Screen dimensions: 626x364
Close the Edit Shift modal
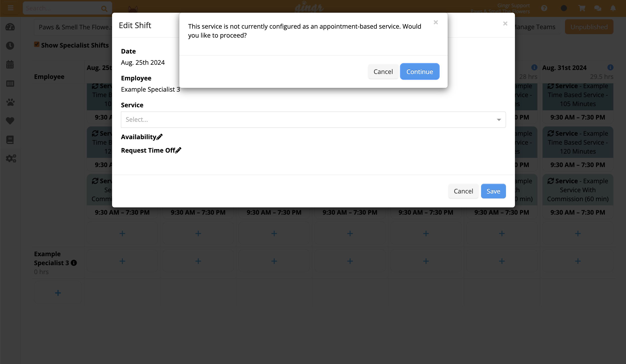coord(505,24)
